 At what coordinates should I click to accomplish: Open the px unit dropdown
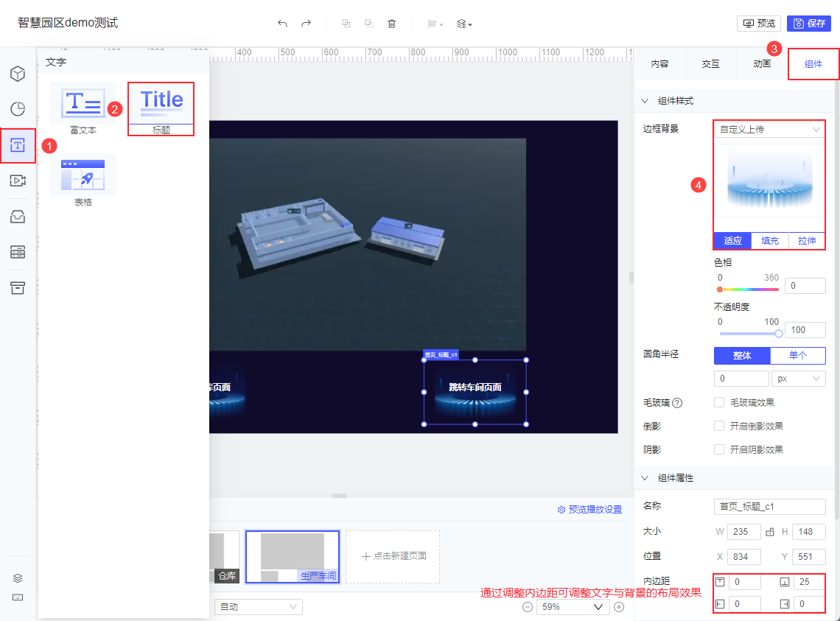pos(798,379)
